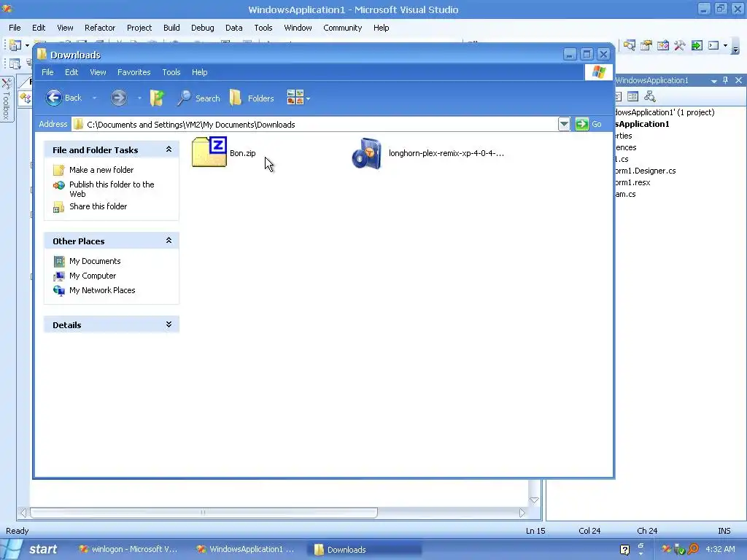Image resolution: width=747 pixels, height=560 pixels.
Task: Open Visual Studio Data menu
Action: point(234,28)
